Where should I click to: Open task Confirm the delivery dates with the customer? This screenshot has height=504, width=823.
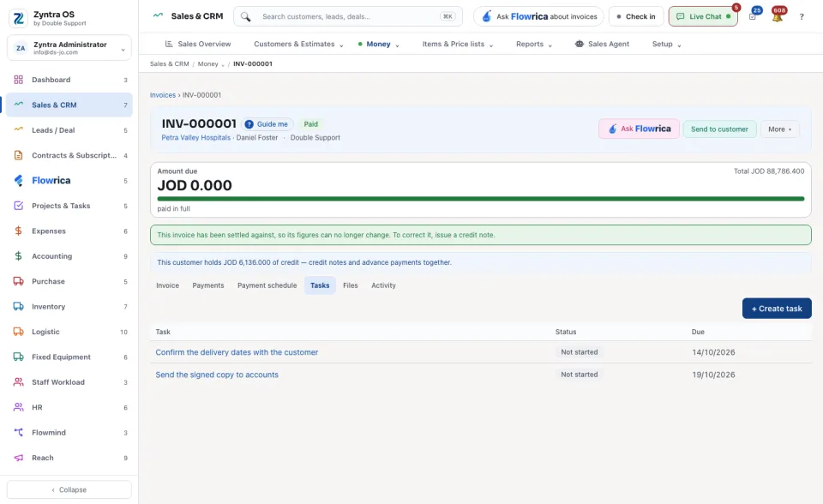click(237, 352)
